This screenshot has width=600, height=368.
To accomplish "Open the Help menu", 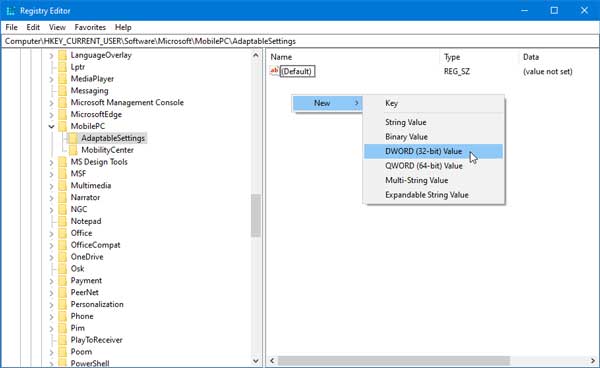I will pyautogui.click(x=123, y=27).
